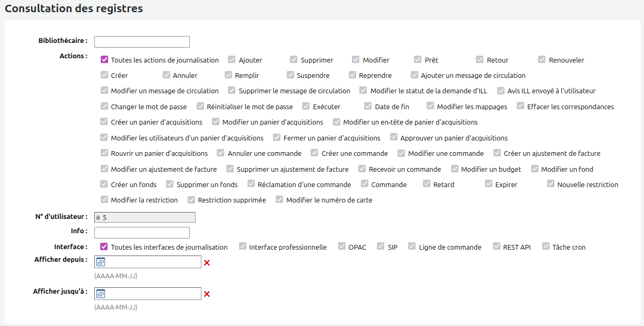Toggle Approuver un panier d'acquisitions

tap(394, 138)
